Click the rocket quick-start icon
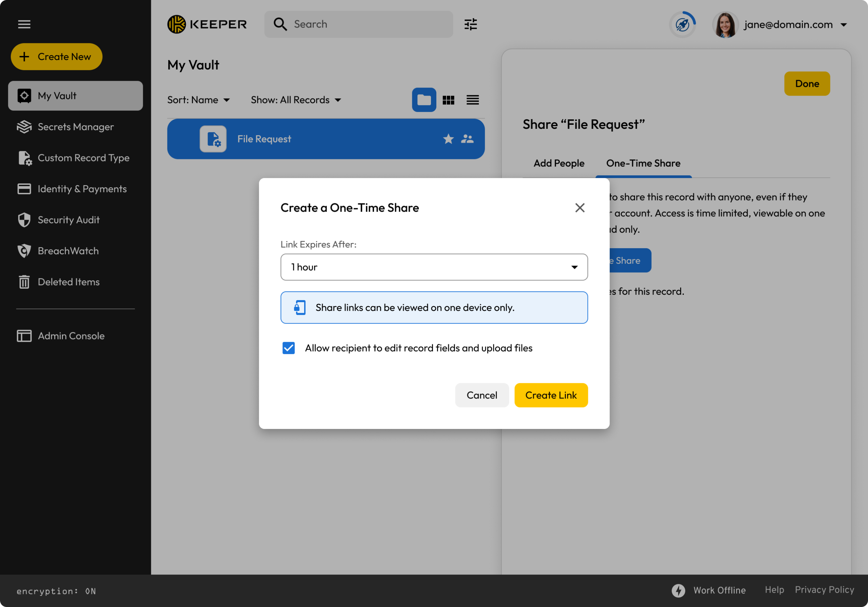The height and width of the screenshot is (607, 868). 683,24
